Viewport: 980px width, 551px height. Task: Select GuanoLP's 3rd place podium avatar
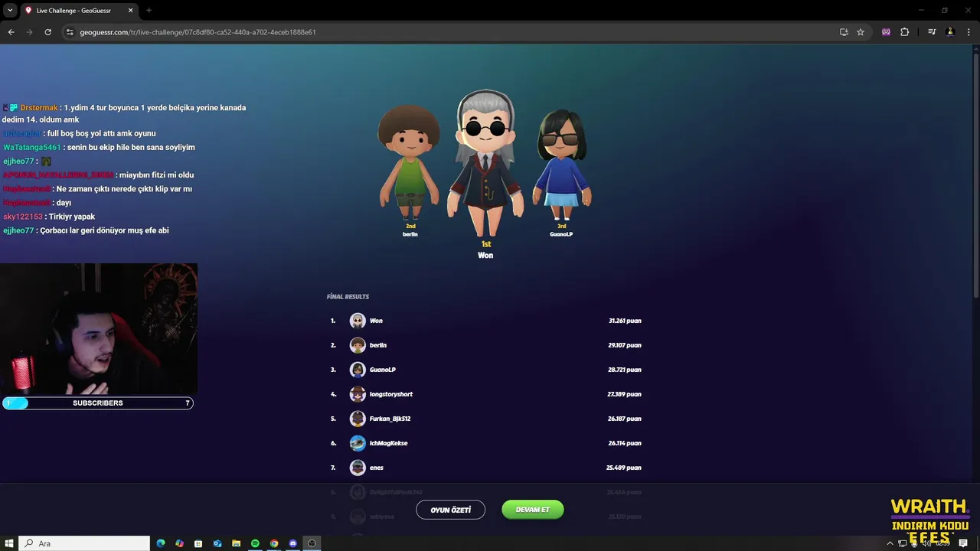[561, 165]
